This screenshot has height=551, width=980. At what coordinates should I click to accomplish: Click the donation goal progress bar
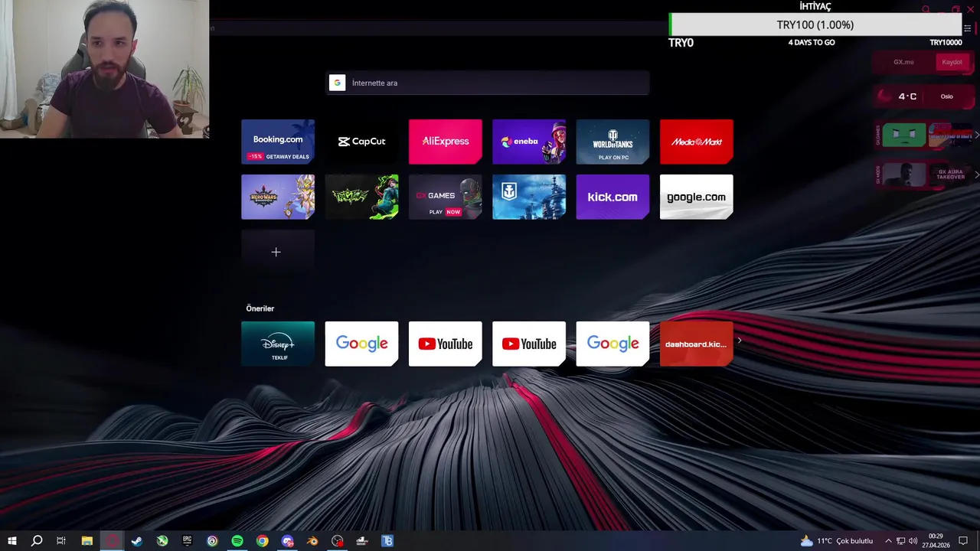pyautogui.click(x=815, y=24)
